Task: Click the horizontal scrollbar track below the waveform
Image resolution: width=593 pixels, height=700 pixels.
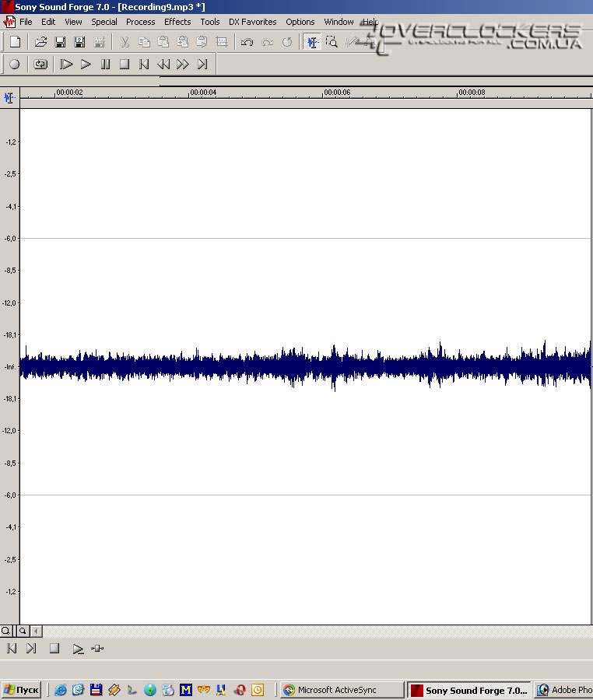Action: 317,631
